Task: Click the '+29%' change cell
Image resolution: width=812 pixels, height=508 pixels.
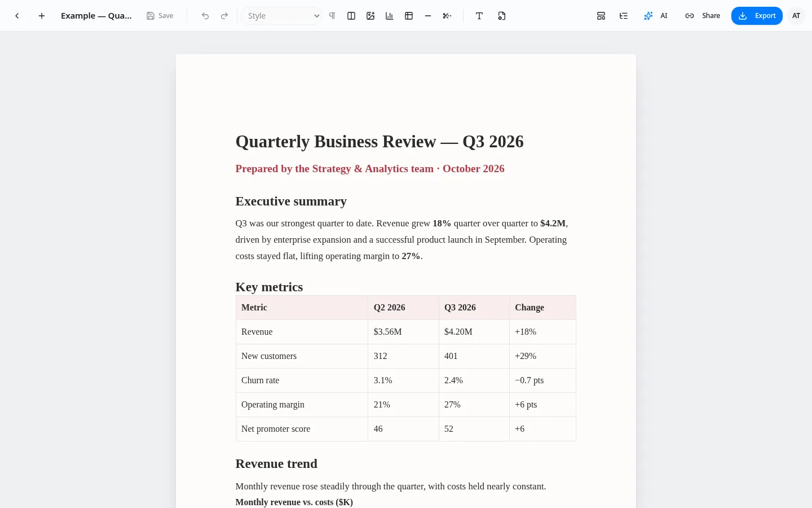Action: [542, 356]
